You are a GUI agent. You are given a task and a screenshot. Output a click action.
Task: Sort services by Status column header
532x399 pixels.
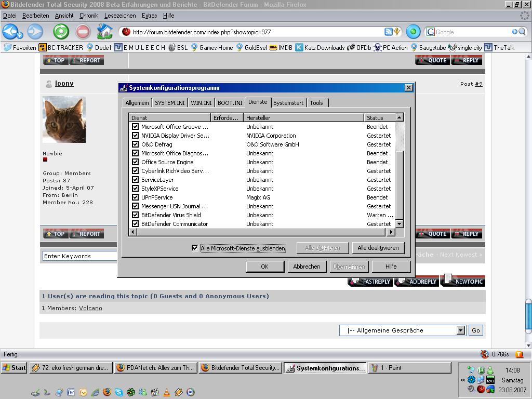coord(380,118)
